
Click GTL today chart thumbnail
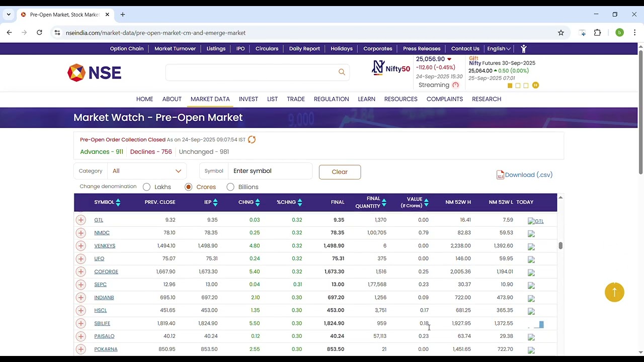point(535,221)
